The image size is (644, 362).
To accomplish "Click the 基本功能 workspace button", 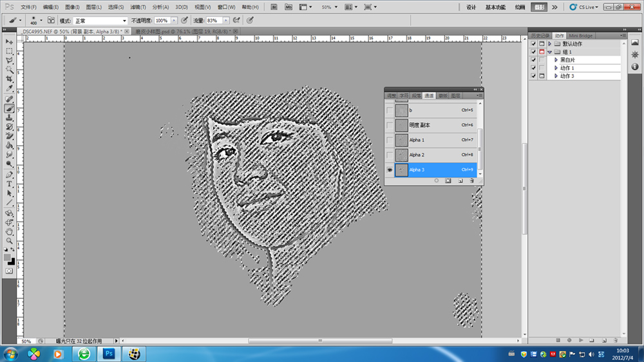I will (x=495, y=7).
